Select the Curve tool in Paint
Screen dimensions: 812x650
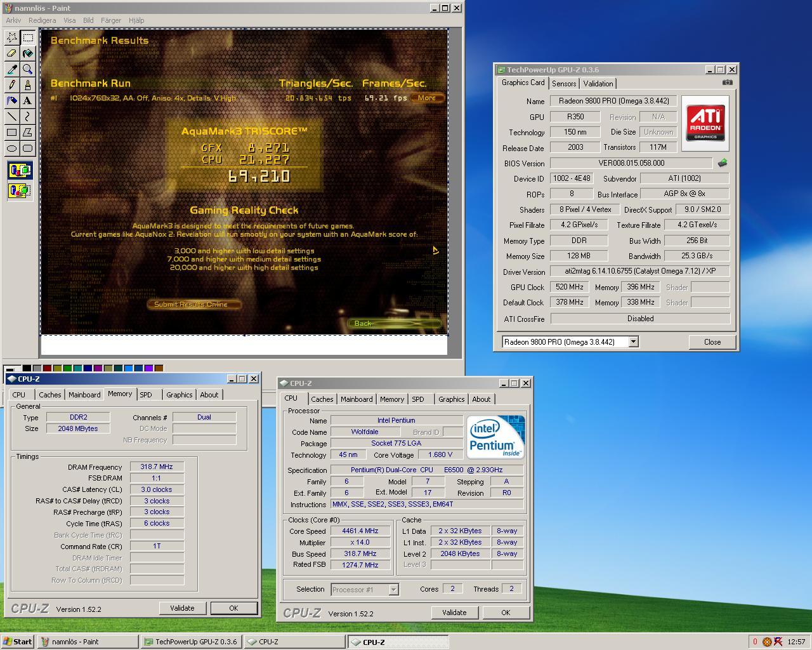(27, 117)
